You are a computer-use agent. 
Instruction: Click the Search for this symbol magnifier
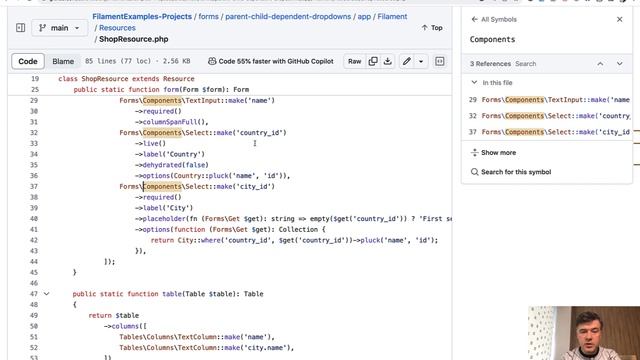pyautogui.click(x=474, y=172)
